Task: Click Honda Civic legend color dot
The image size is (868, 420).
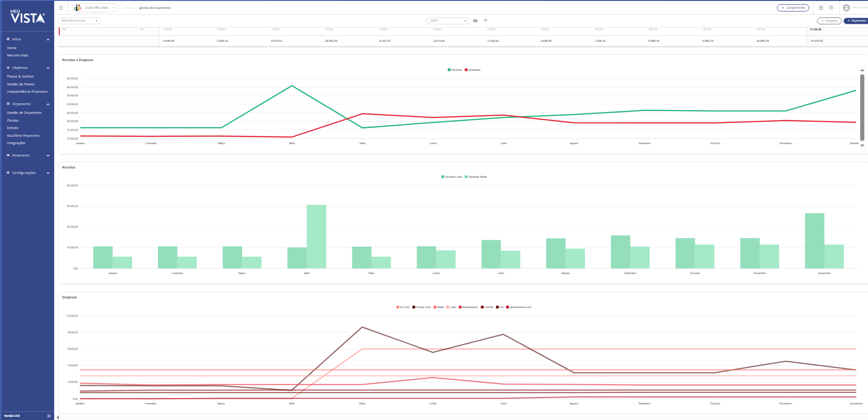Action: 414,307
